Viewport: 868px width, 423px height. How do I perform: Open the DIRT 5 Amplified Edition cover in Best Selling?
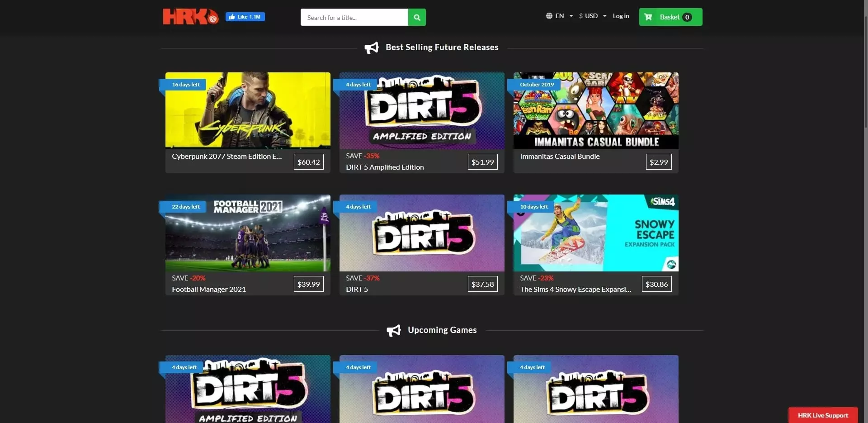point(422,110)
